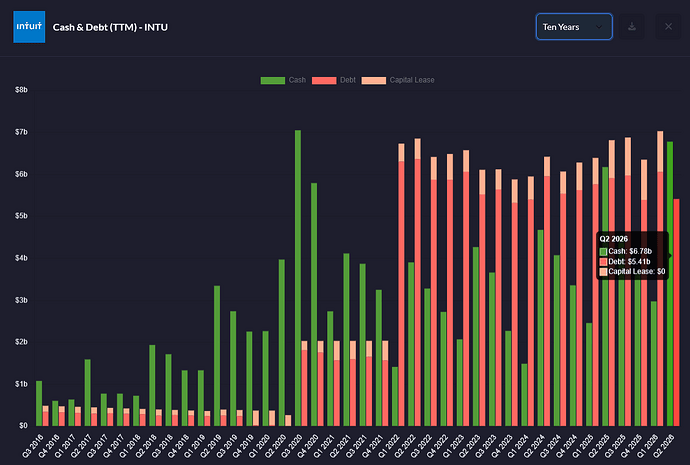
Task: Close the Cash & Debt chart panel
Action: pos(668,27)
